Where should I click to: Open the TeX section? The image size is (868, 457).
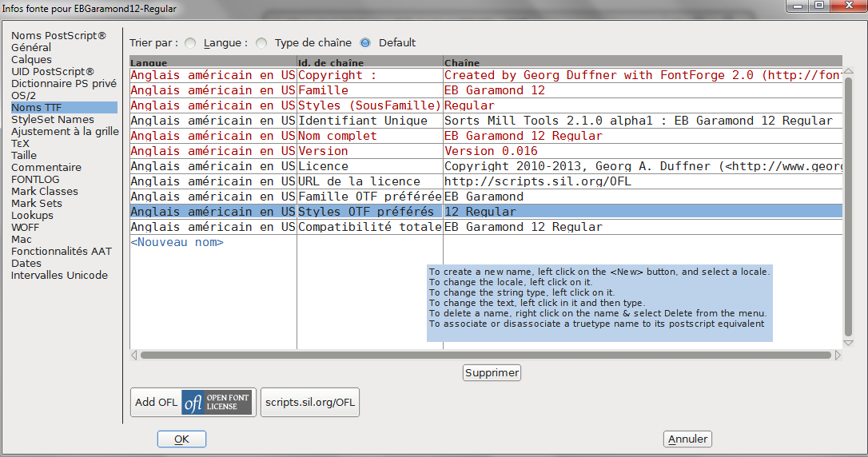tap(21, 143)
